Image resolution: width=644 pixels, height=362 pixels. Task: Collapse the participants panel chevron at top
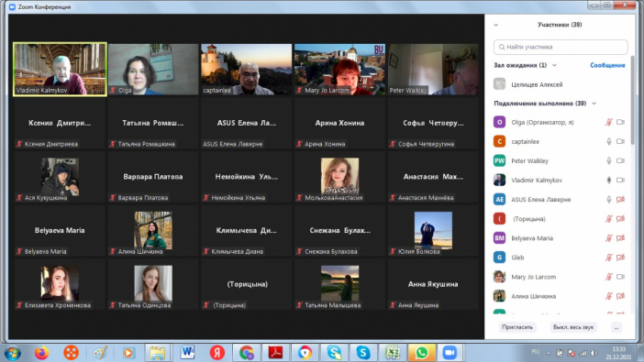point(496,25)
